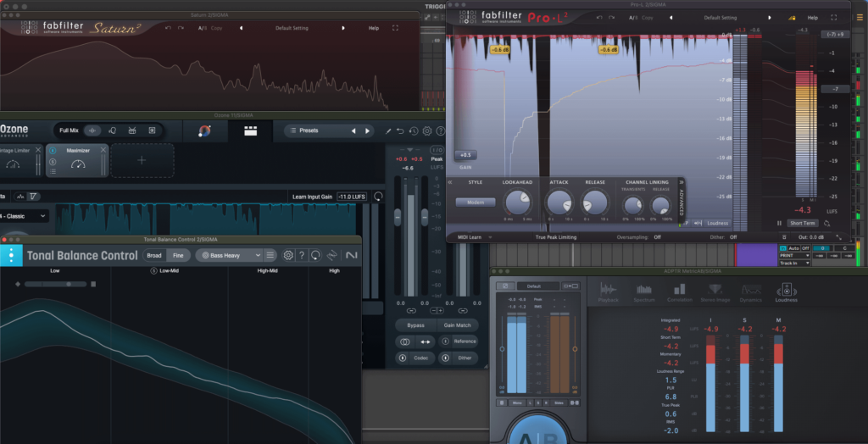Open Pro-L 2 MIDI Learn dropdown arrow
Image resolution: width=868 pixels, height=444 pixels.
[490, 237]
